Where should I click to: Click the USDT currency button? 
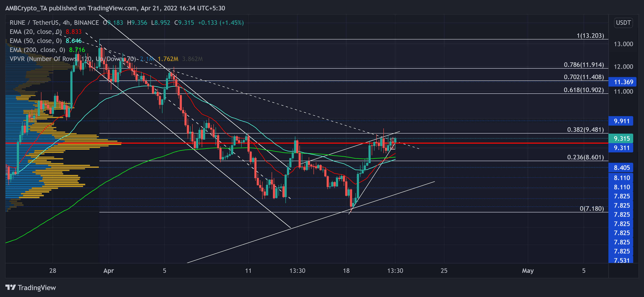point(623,23)
